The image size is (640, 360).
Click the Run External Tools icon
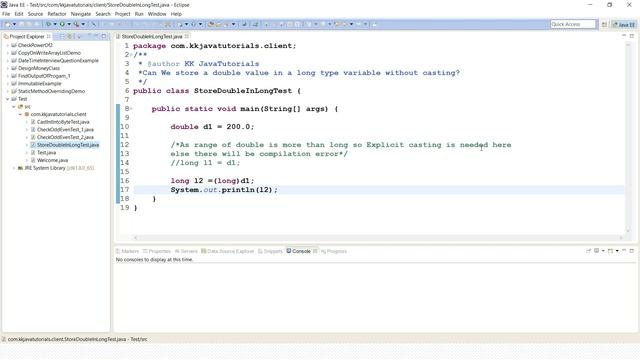(76, 24)
